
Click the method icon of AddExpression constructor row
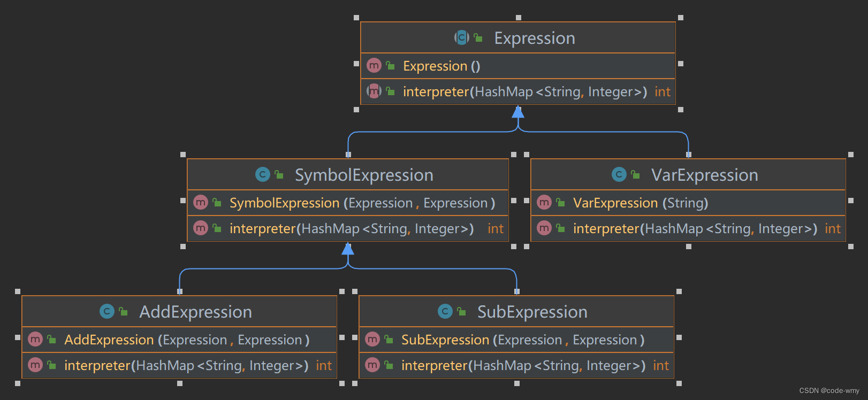pos(35,340)
